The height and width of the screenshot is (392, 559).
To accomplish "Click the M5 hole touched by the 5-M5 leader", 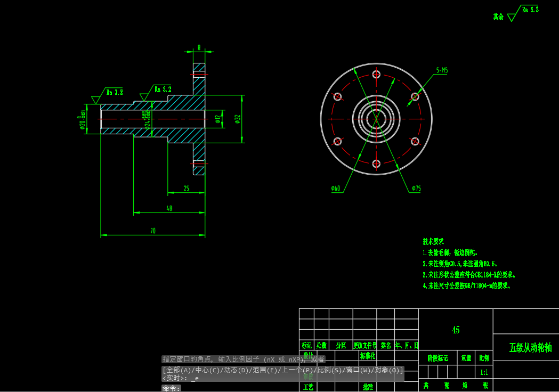I will [x=415, y=96].
